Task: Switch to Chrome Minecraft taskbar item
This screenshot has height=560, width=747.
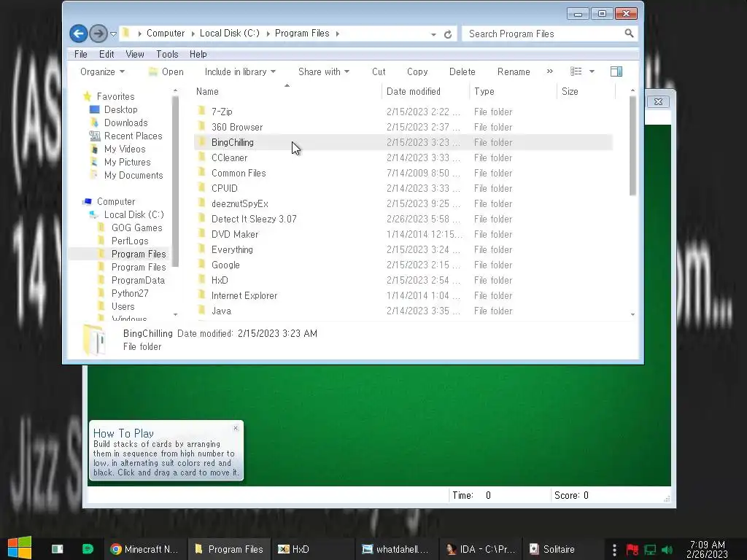Action: pos(144,549)
